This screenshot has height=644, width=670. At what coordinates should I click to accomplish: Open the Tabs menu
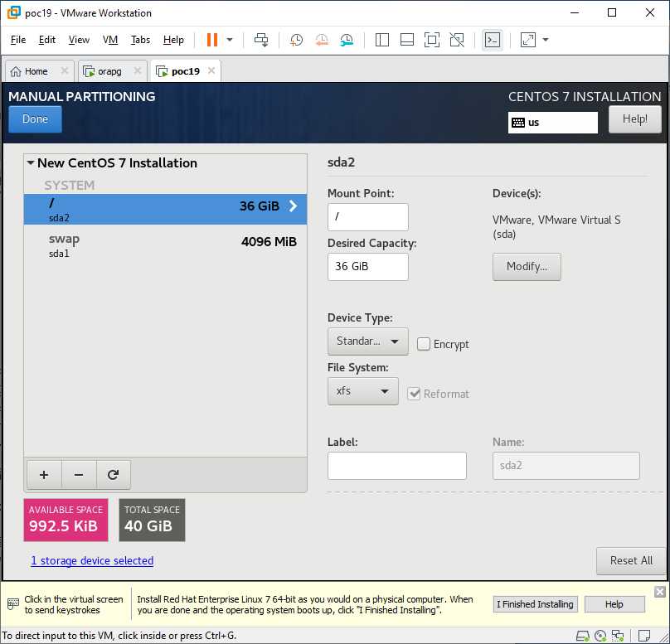[141, 40]
